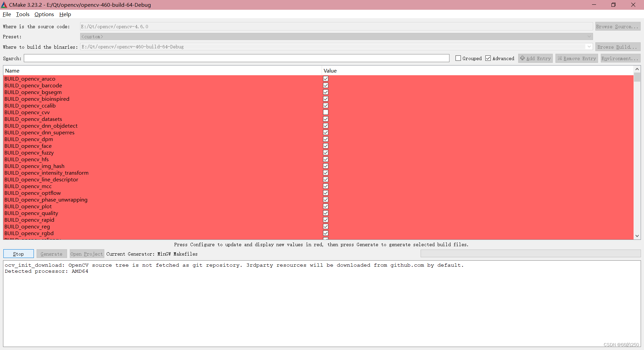
Task: Enable BUILD_opencv_cvv checkbox
Action: [x=326, y=112]
